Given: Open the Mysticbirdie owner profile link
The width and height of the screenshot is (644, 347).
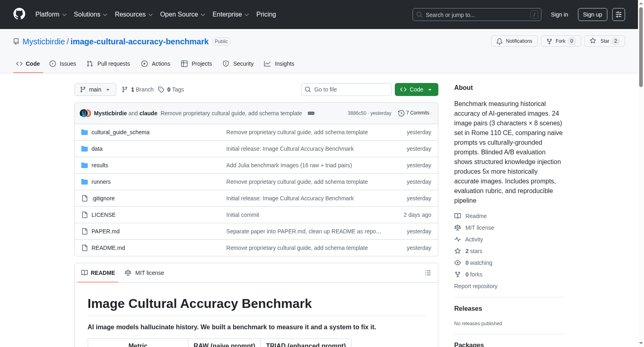Looking at the screenshot, I should click(44, 42).
